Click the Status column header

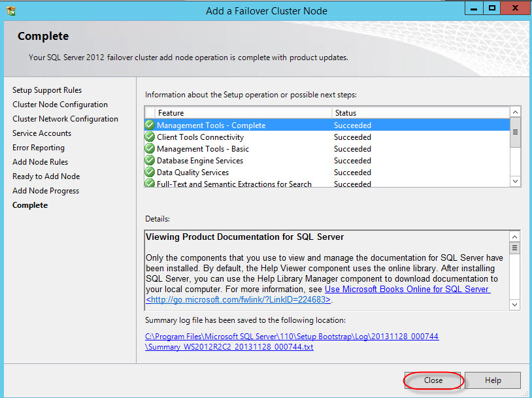coord(418,113)
